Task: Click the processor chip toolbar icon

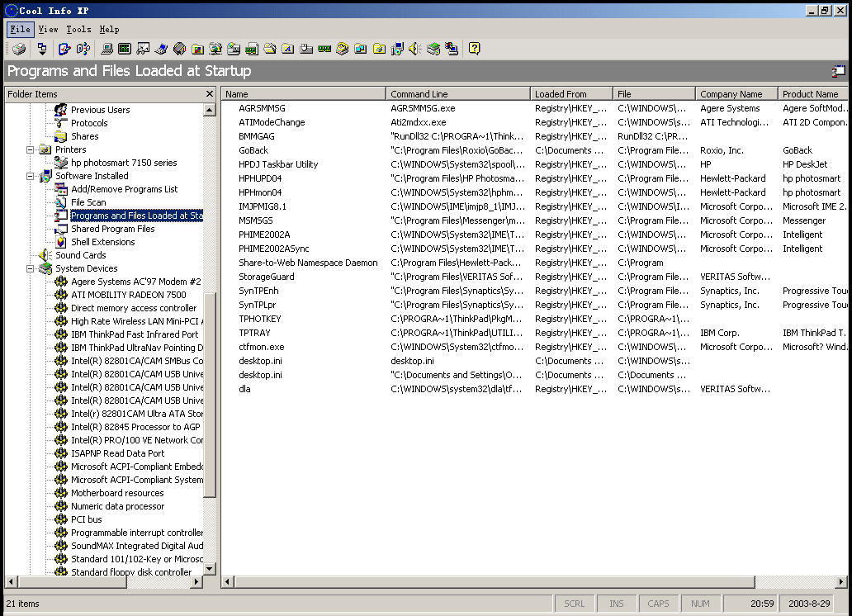Action: [179, 49]
